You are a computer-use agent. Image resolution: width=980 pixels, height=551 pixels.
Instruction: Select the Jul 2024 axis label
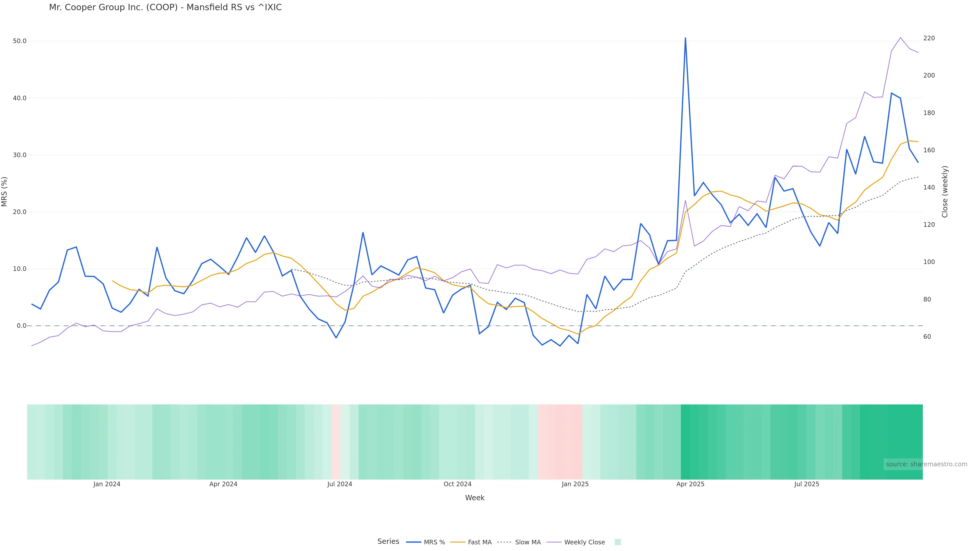pos(340,484)
